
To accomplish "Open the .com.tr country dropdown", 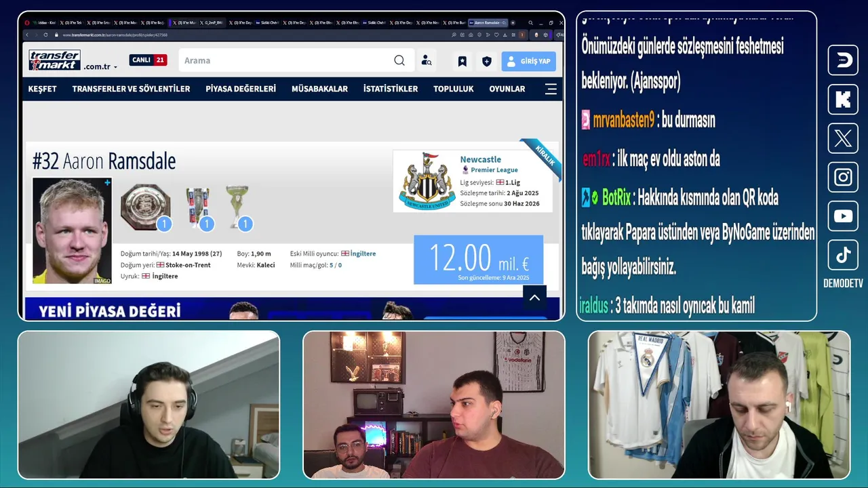I will (100, 67).
